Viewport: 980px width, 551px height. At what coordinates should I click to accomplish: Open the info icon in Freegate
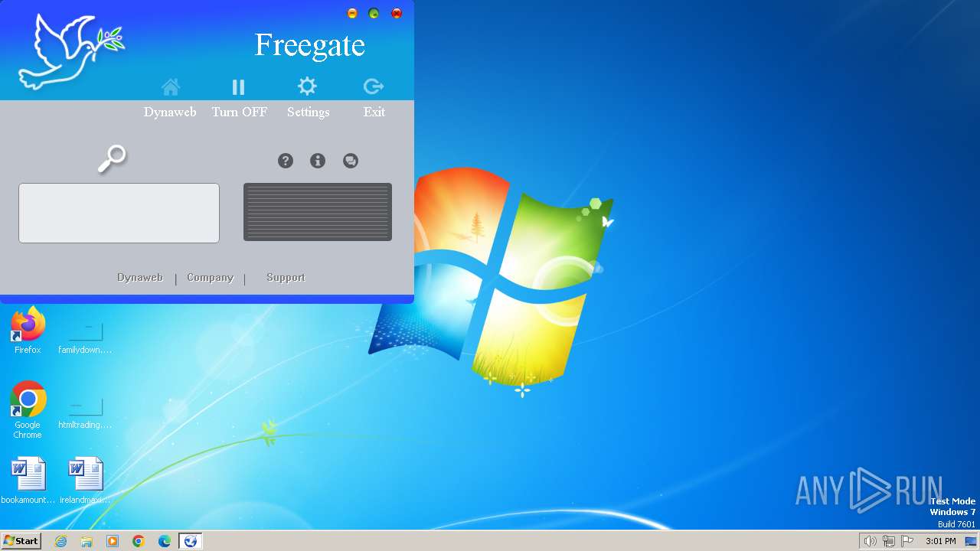tap(318, 161)
